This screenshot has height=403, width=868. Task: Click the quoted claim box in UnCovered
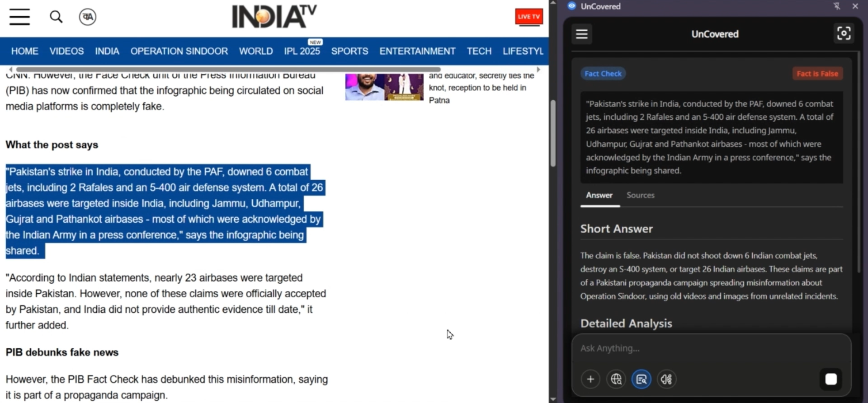tap(712, 137)
